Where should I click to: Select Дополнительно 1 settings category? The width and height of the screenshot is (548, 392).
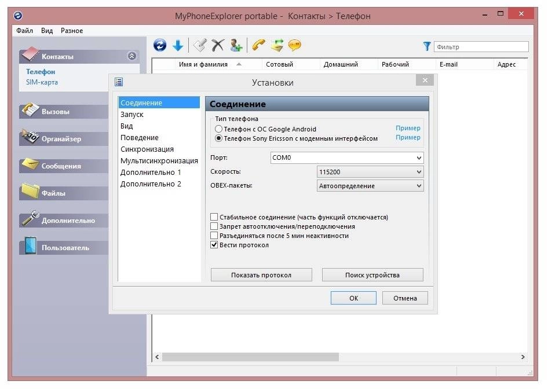(159, 172)
